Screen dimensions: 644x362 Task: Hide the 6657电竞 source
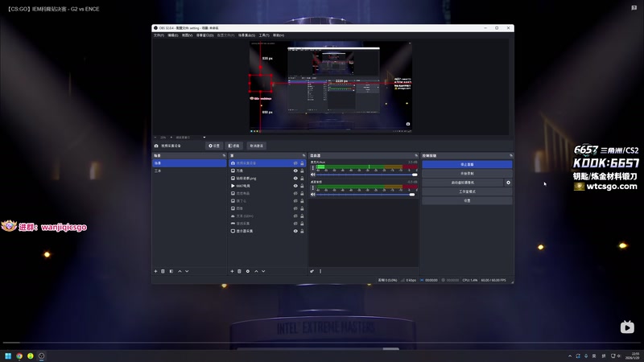[x=295, y=186]
